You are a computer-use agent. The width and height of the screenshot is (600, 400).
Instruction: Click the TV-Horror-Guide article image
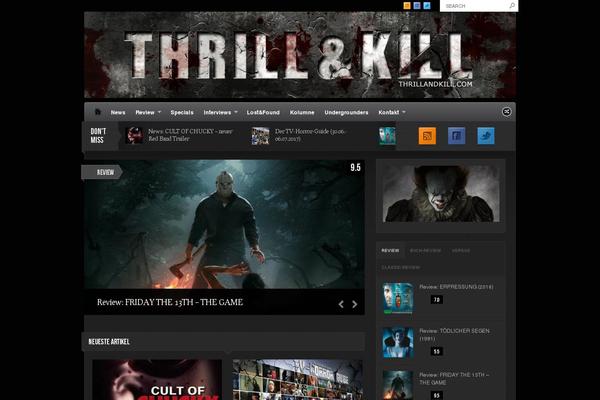298,380
